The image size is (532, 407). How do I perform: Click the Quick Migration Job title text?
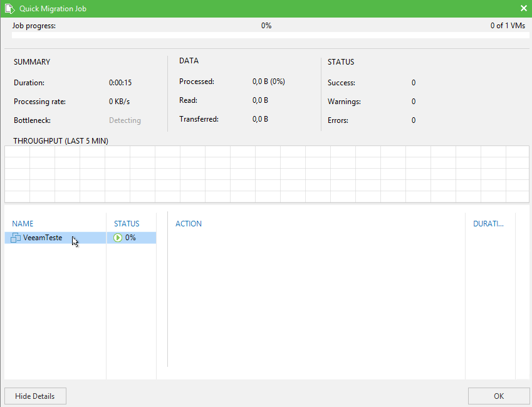53,9
